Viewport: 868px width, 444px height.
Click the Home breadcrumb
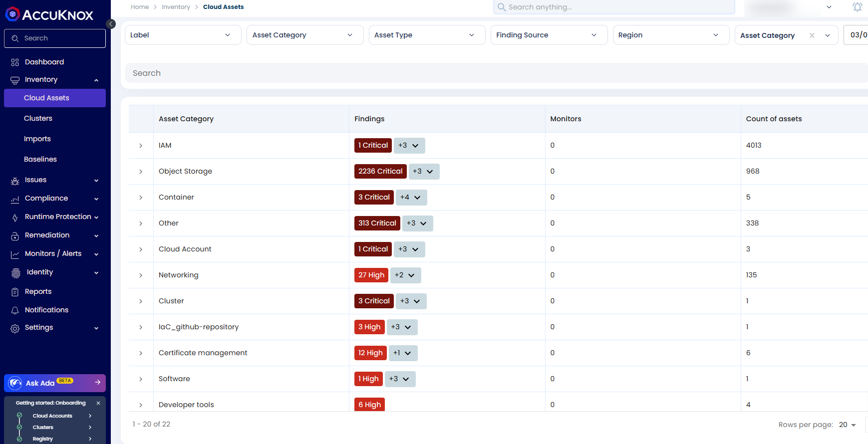(140, 7)
